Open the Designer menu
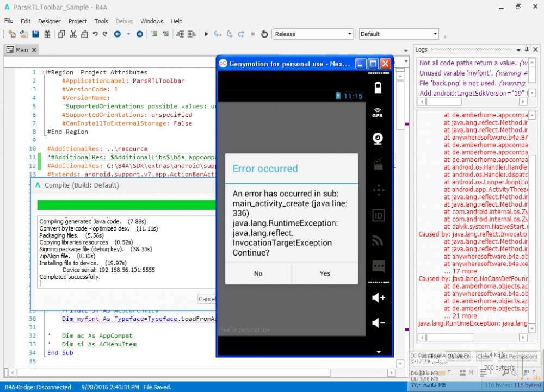The height and width of the screenshot is (392, 544). tap(49, 21)
